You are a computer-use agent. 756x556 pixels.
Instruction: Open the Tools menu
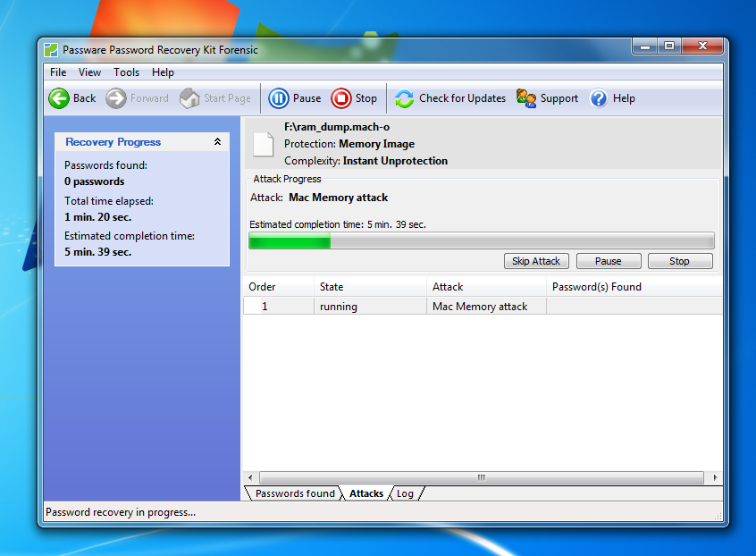[126, 72]
